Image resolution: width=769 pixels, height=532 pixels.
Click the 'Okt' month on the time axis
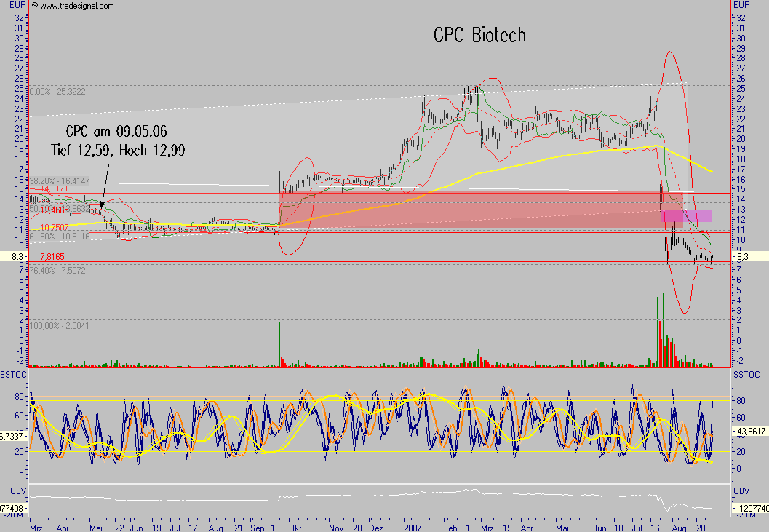[295, 528]
